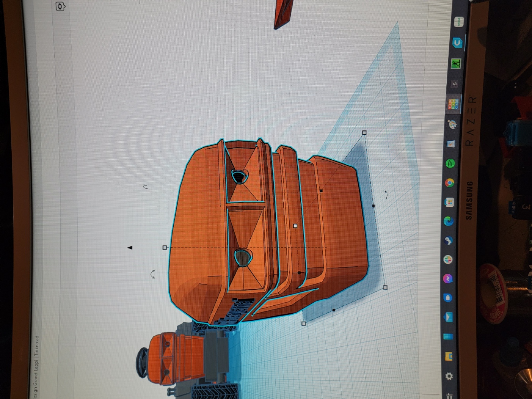532x399 pixels.
Task: Click the white midpoint scale handle on the selection
Action: 295,226
